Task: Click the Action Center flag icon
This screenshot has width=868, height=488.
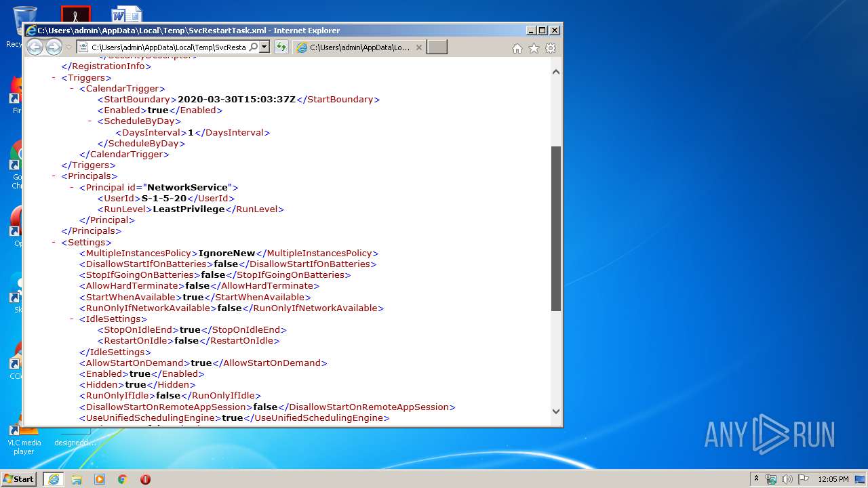Action: pyautogui.click(x=804, y=479)
